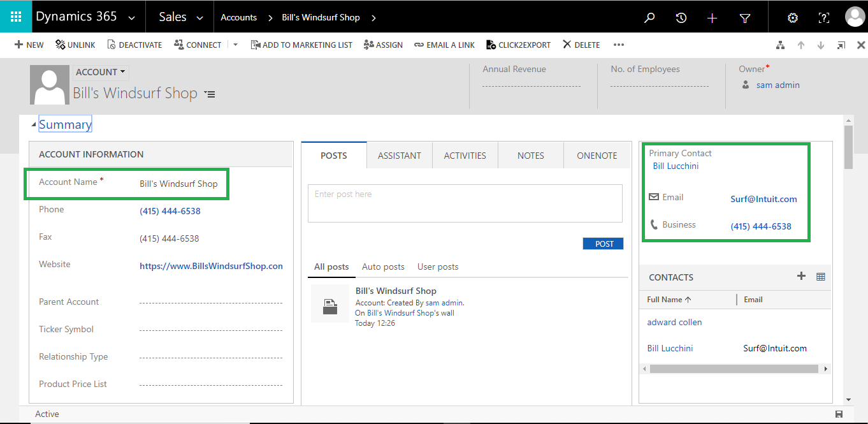Click the phone number link under Account Information
The height and width of the screenshot is (424, 868).
pos(170,211)
